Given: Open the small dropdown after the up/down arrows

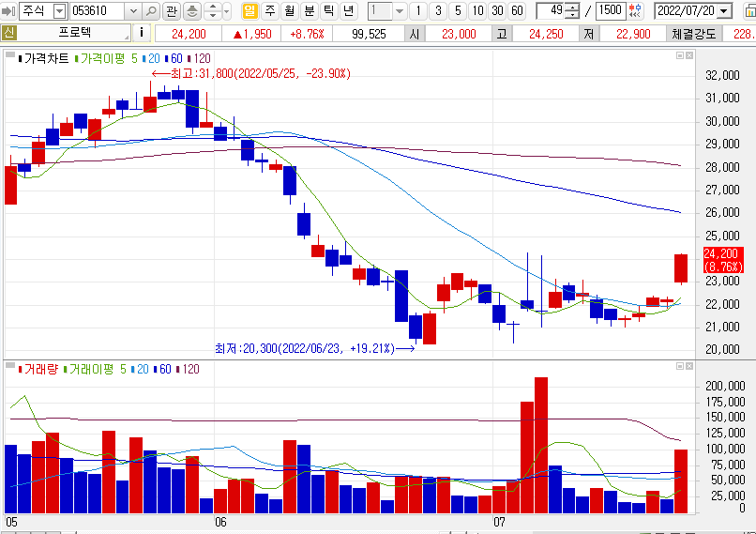Looking at the screenshot, I should pyautogui.click(x=227, y=10).
